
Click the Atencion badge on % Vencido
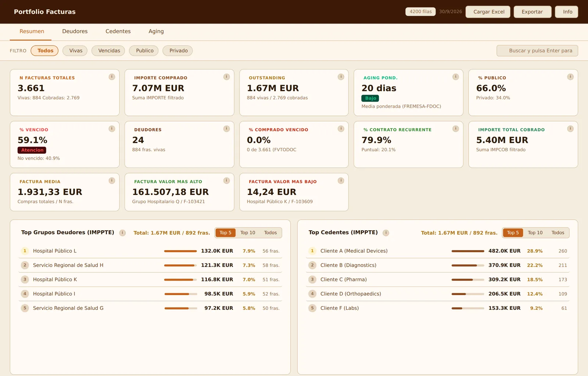tap(32, 150)
